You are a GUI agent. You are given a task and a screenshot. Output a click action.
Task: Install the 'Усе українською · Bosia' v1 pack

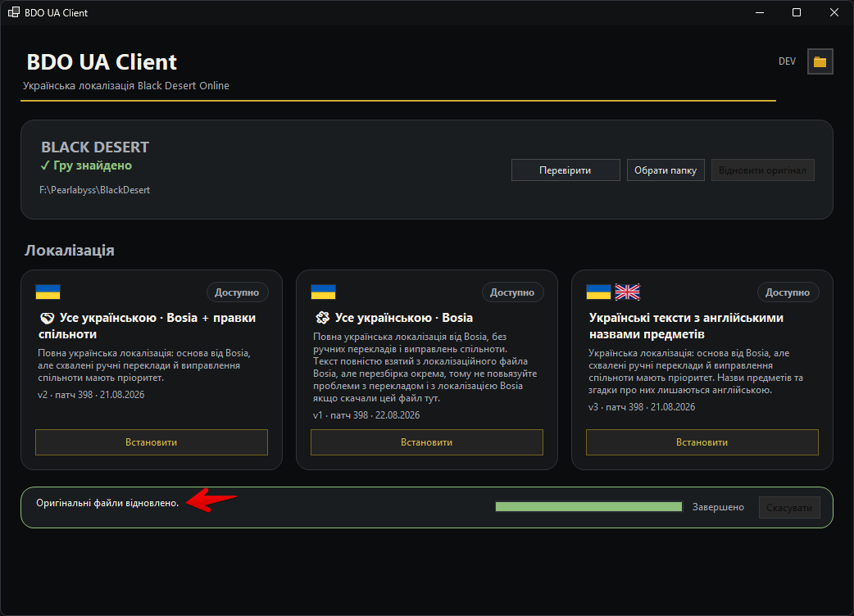(x=427, y=442)
